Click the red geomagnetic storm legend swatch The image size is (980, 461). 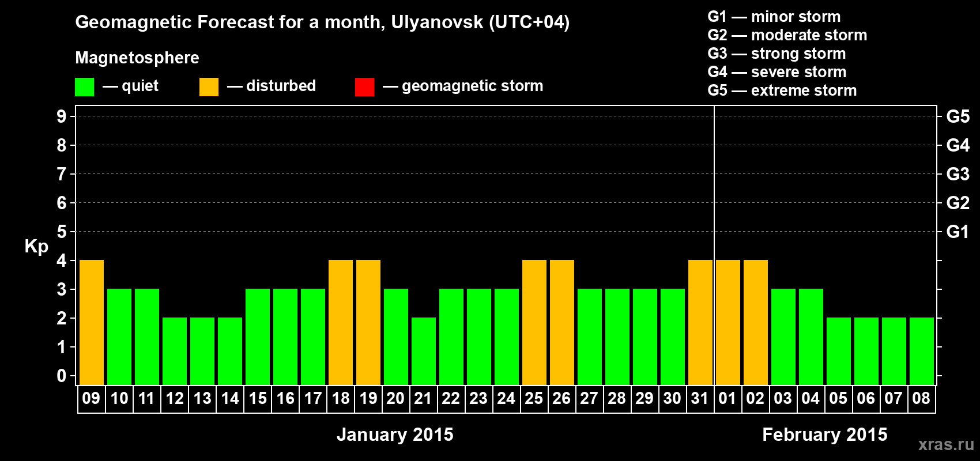[364, 87]
